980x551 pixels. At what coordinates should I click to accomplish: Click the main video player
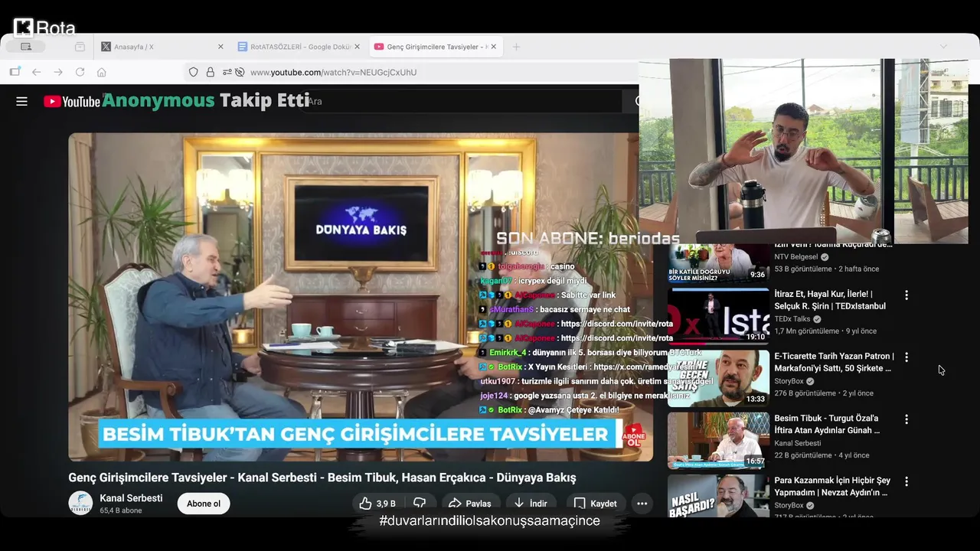pos(361,297)
